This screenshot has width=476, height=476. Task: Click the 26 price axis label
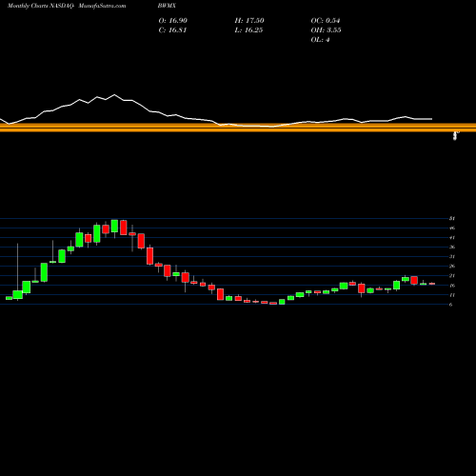point(452,266)
